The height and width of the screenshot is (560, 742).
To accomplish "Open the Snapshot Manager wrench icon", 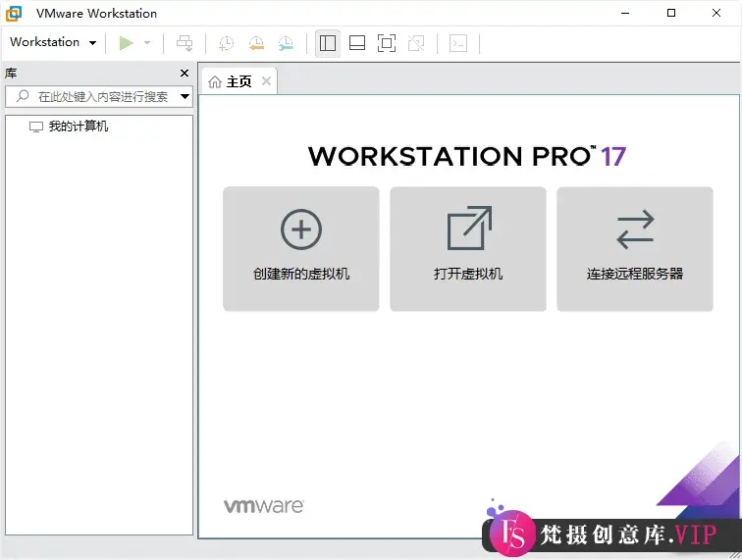I will [286, 43].
